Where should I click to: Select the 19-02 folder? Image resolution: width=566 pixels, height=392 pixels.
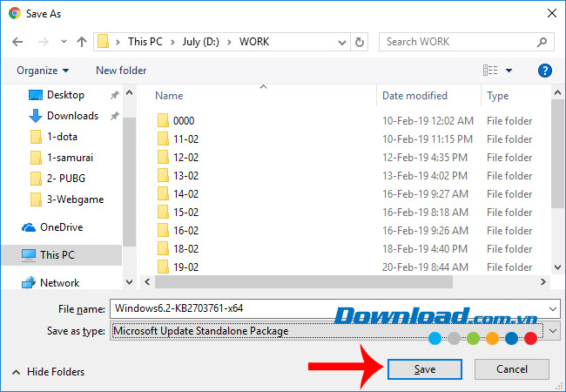tap(185, 267)
